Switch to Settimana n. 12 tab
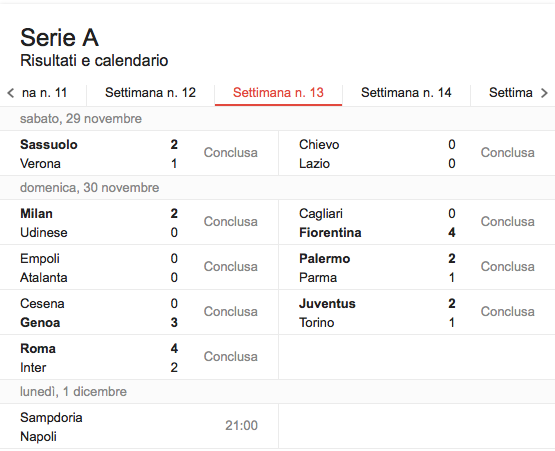Viewport: 555px width, 451px height. (x=150, y=93)
